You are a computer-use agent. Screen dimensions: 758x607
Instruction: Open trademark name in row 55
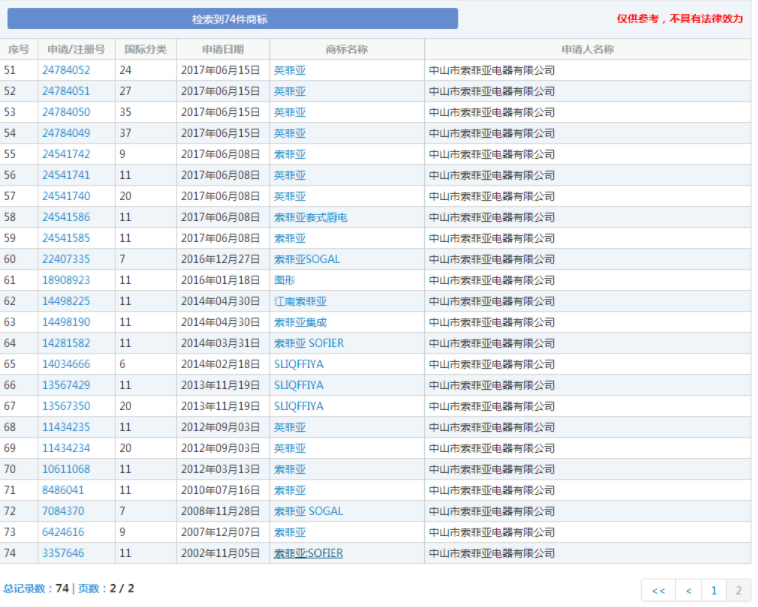pos(290,155)
